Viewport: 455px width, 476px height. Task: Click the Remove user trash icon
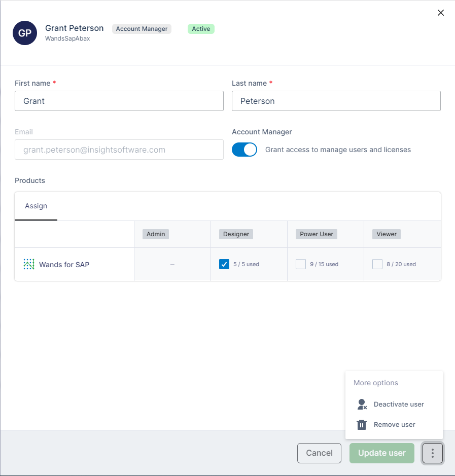click(x=362, y=424)
